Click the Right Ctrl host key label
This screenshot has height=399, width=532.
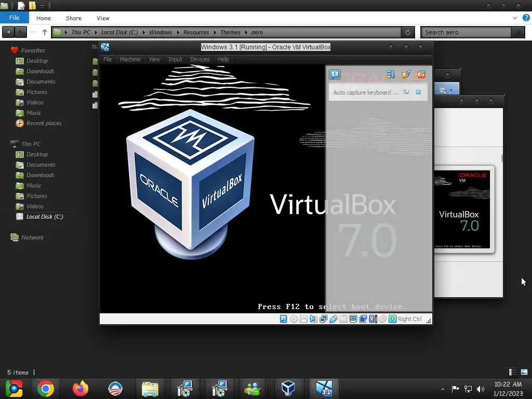[x=409, y=320]
